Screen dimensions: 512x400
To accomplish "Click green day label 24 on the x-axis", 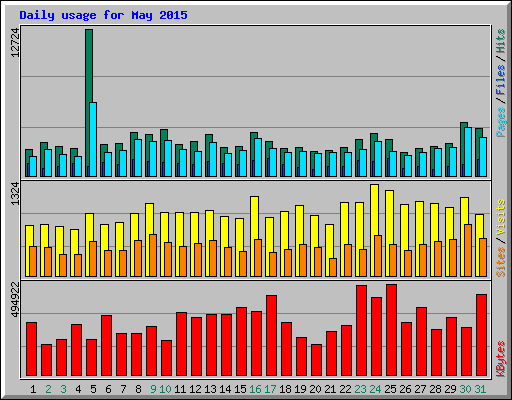I will click(375, 389).
